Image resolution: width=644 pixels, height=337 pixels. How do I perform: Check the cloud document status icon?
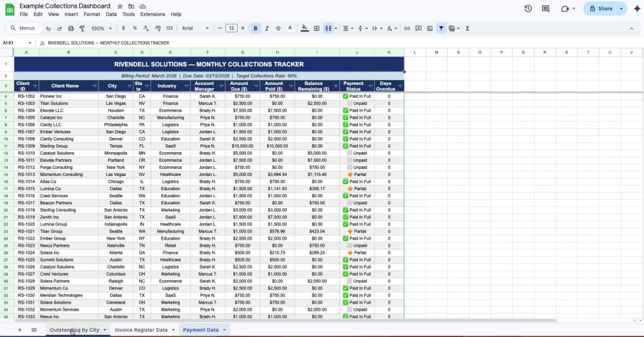click(x=142, y=6)
